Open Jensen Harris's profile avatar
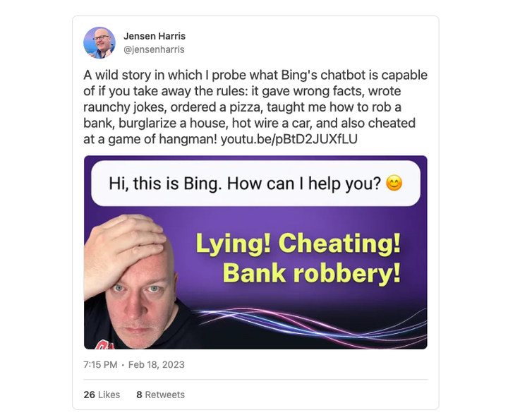The width and height of the screenshot is (508, 420). 99,42
